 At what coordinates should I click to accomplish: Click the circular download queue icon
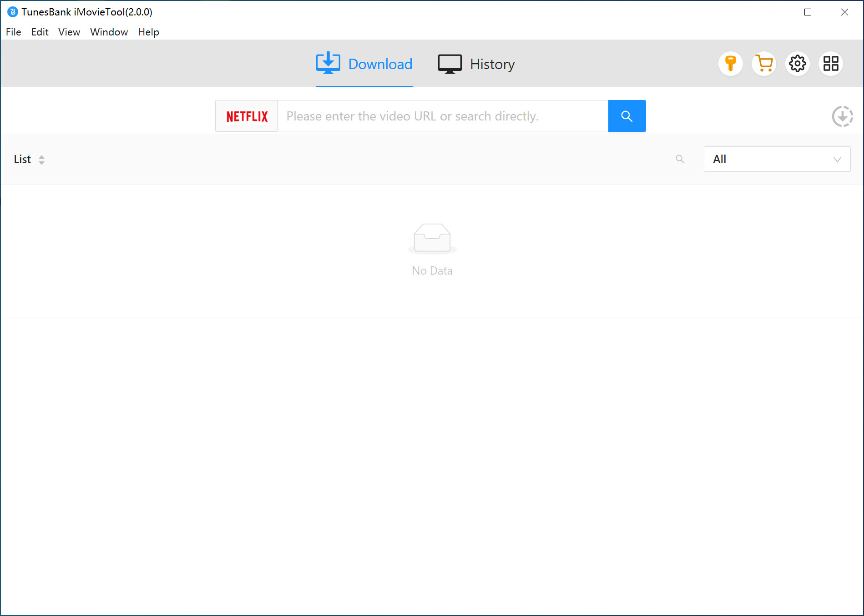[842, 116]
